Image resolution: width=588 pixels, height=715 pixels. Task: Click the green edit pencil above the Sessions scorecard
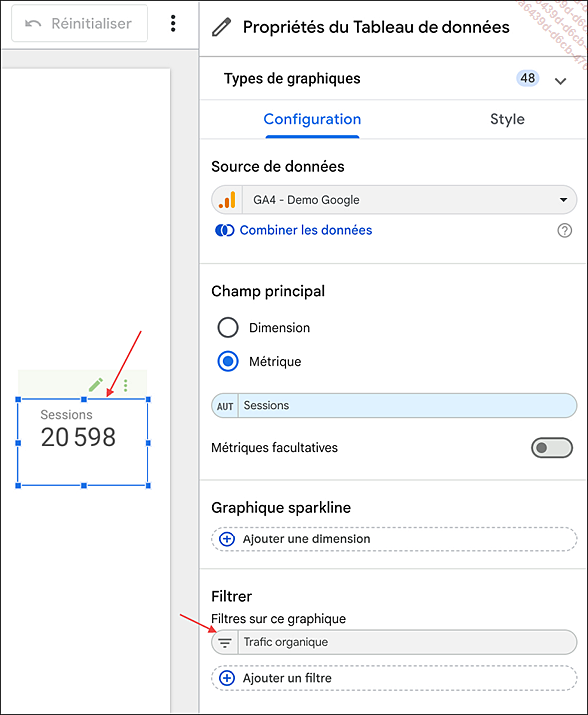96,385
